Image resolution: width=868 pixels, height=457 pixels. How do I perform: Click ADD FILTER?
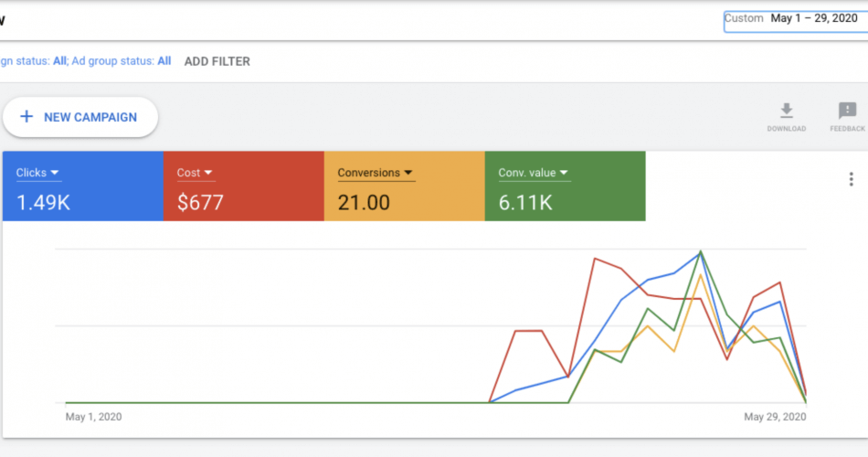click(x=217, y=61)
